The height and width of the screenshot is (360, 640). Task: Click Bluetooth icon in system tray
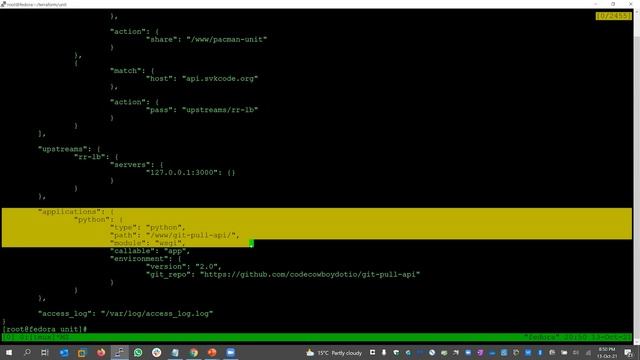(x=540, y=353)
